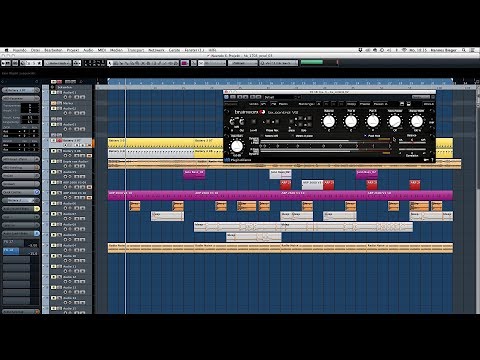The height and width of the screenshot is (360, 480).
Task: Select the long Radio Noise tan clip
Action: (280, 248)
